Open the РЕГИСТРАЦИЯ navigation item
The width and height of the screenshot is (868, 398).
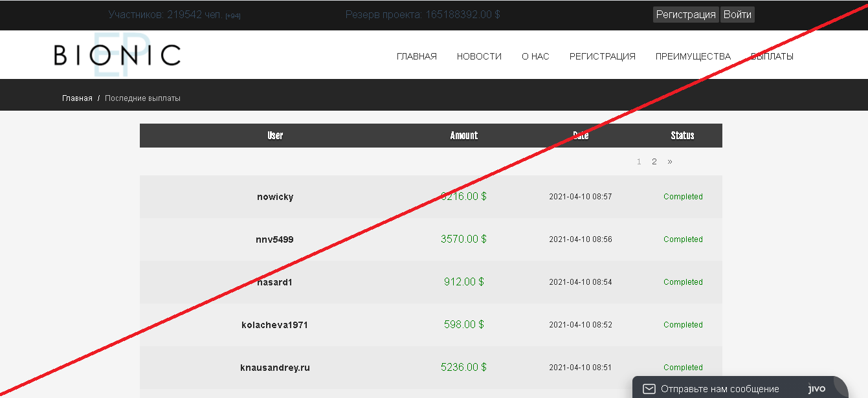tap(603, 56)
